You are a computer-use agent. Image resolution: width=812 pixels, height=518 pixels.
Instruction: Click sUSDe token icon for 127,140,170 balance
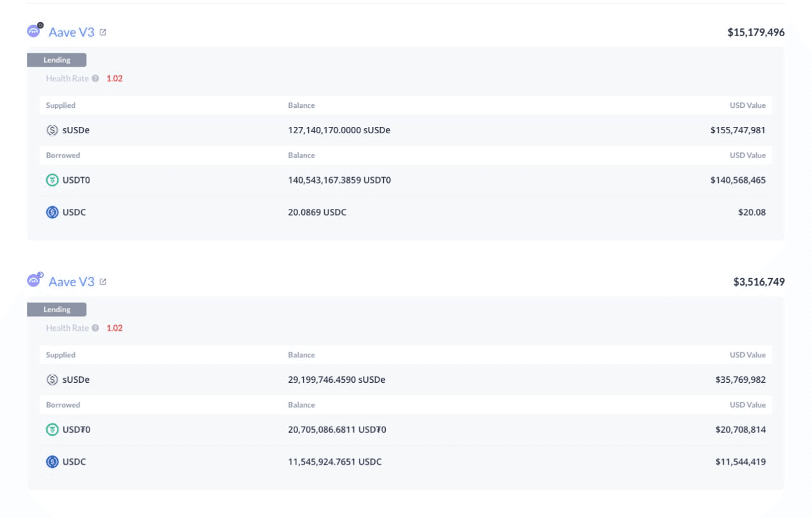53,130
